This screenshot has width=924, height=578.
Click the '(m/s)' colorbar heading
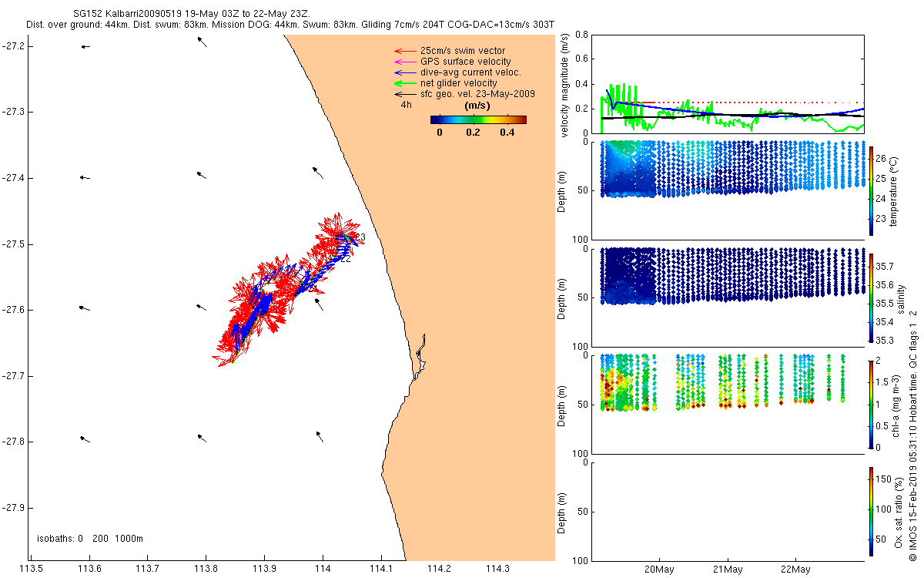[478, 105]
